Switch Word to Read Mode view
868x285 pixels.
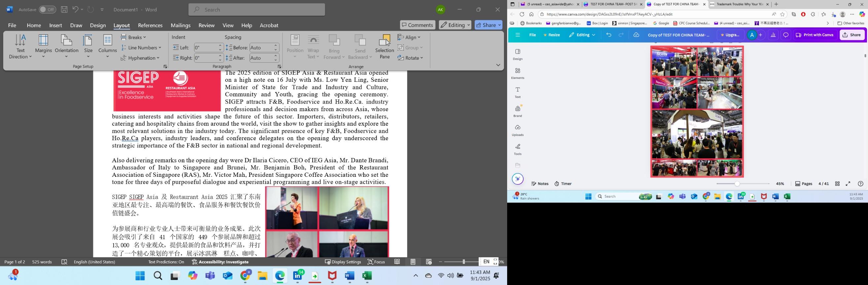397,262
